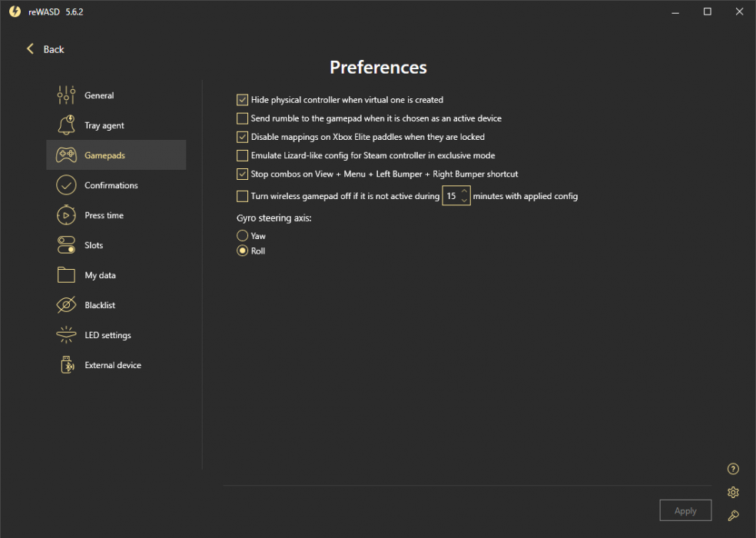Screen dimensions: 756x538
Task: Click the minutes input field
Action: click(452, 196)
